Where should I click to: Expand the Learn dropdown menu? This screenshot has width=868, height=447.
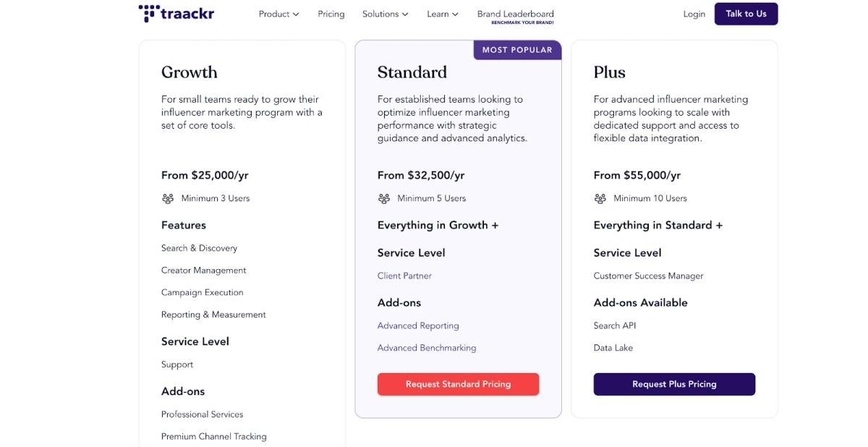click(x=442, y=13)
